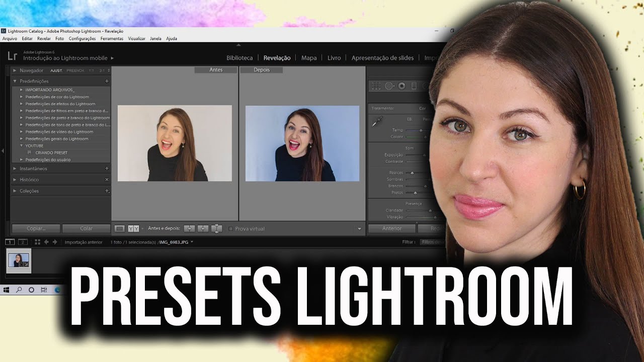Open the Visualizar menu
This screenshot has height=362, width=644.
click(136, 39)
